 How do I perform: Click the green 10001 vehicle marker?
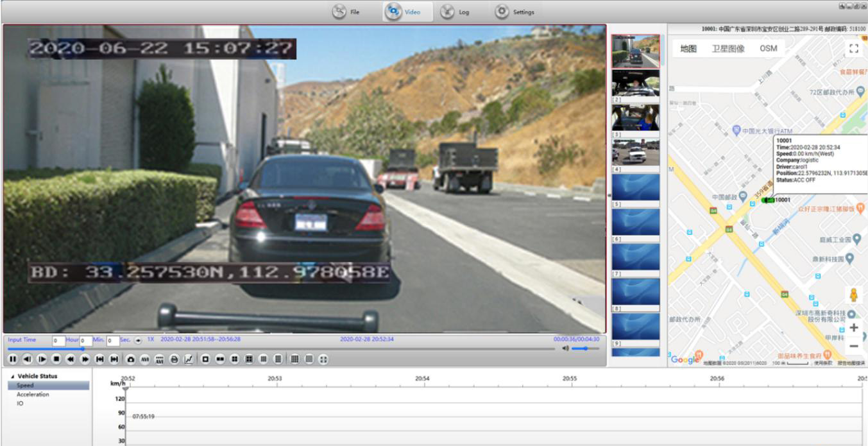(768, 200)
